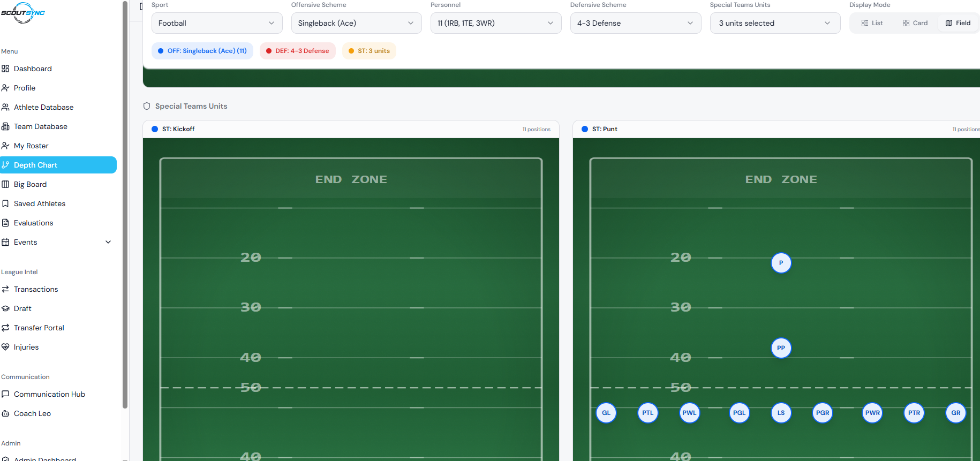Click Big Board columns icon
Screen dimensions: 980x461
[5, 184]
